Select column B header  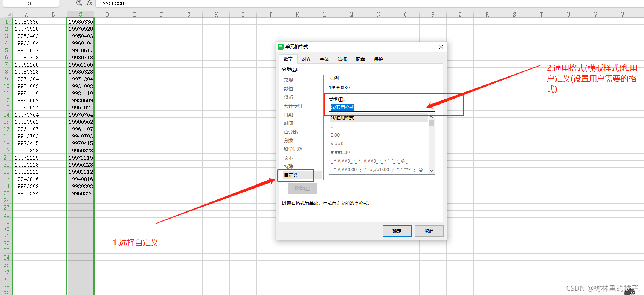pyautogui.click(x=53, y=15)
